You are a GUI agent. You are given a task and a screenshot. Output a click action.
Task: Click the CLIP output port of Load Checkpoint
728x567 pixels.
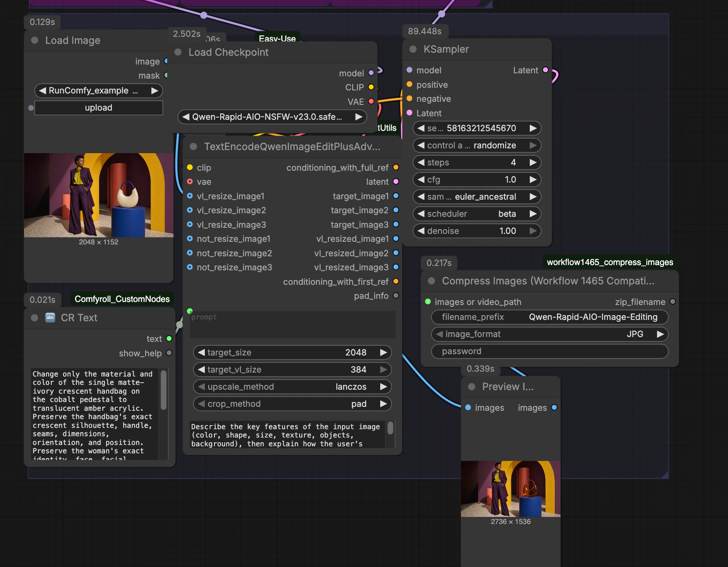pos(371,87)
